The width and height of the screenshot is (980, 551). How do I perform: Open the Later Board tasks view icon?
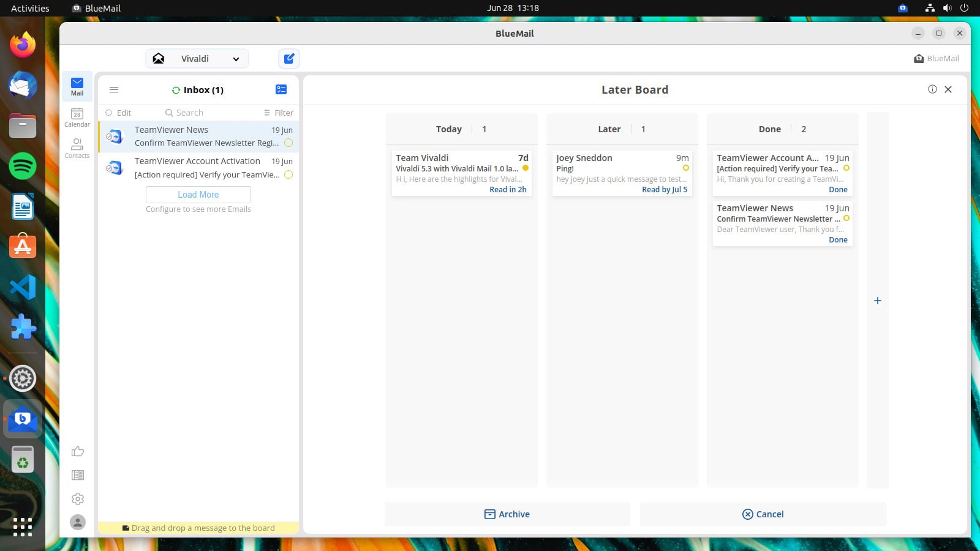pos(281,89)
